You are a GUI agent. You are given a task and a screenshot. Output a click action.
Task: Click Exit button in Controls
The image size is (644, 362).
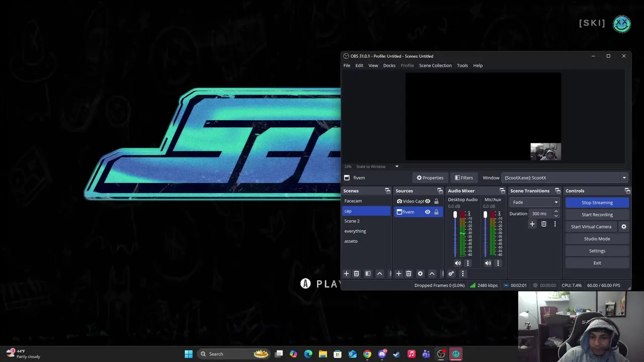[597, 263]
